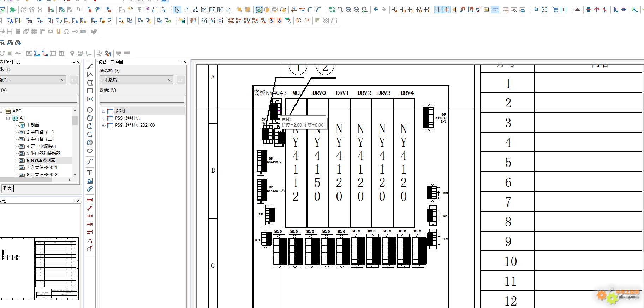Screen dimensions: 644x308
Task: Zoom to 100% whole page view
Action: pos(365,10)
